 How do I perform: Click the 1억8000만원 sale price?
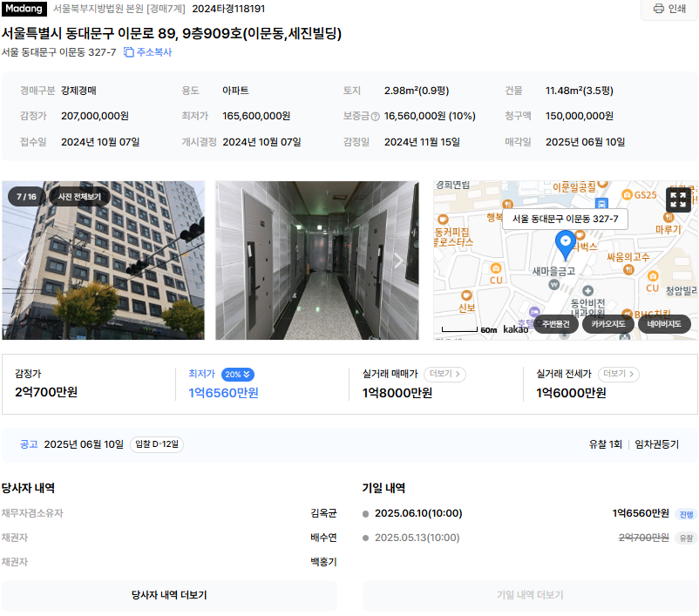pos(397,393)
